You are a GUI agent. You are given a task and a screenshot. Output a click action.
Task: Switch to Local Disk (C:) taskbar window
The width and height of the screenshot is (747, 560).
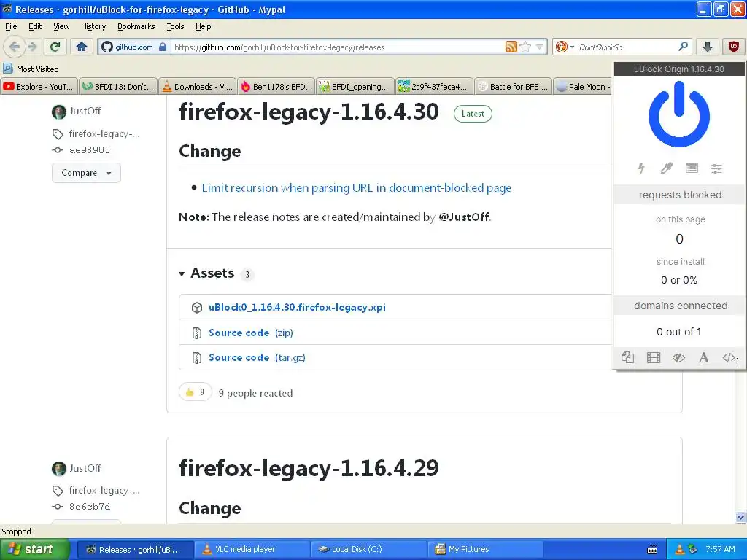[x=368, y=549]
